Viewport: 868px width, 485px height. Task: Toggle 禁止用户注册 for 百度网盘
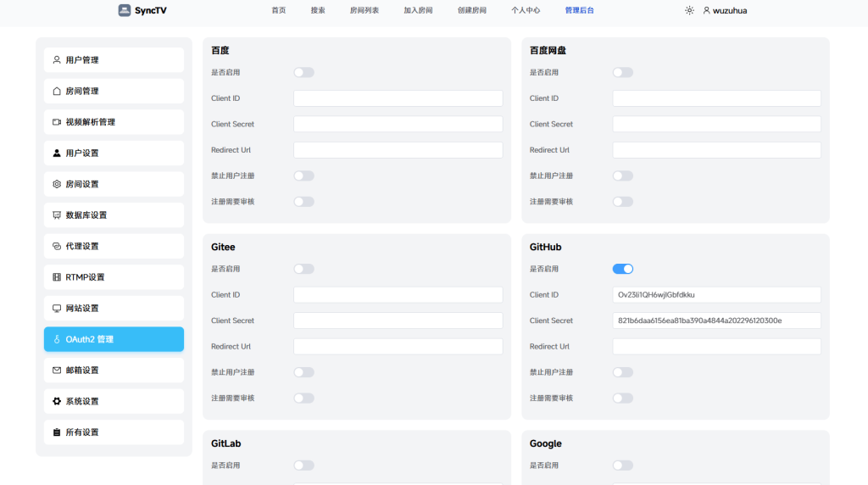[x=623, y=176]
